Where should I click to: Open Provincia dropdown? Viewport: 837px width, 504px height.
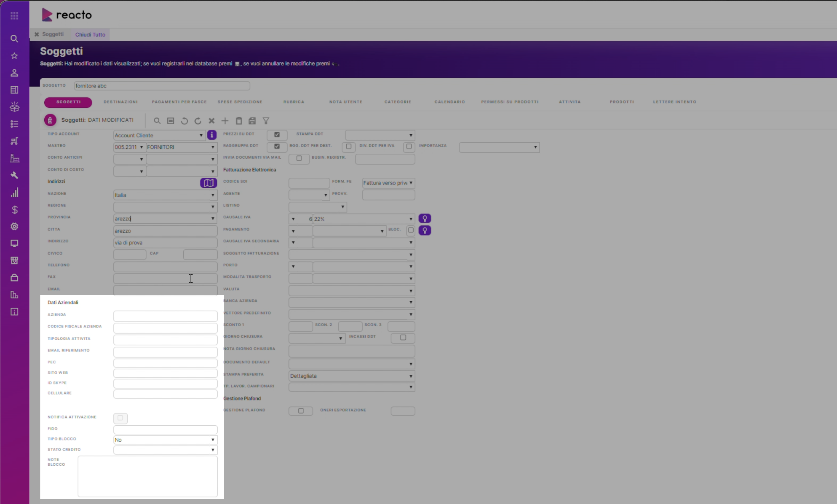[x=165, y=218]
